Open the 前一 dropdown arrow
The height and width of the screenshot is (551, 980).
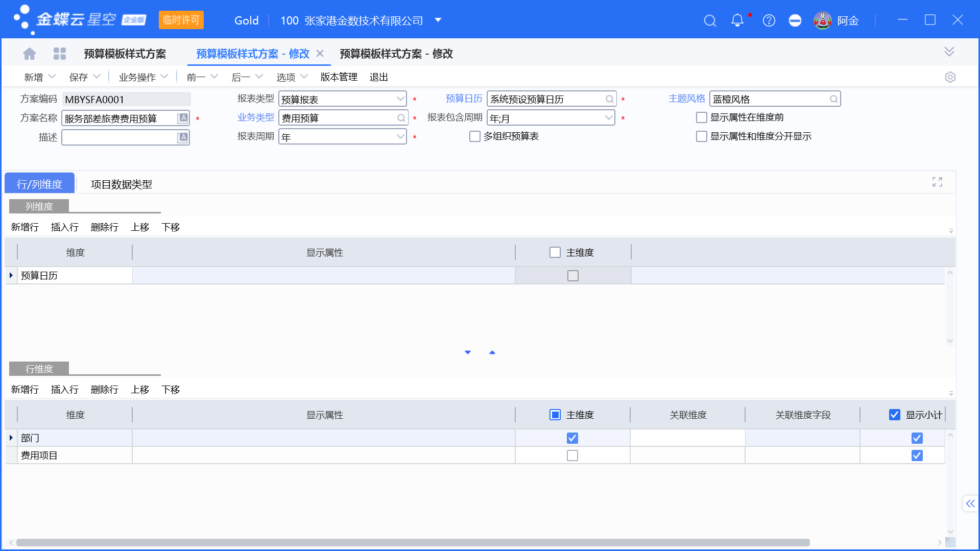point(214,77)
